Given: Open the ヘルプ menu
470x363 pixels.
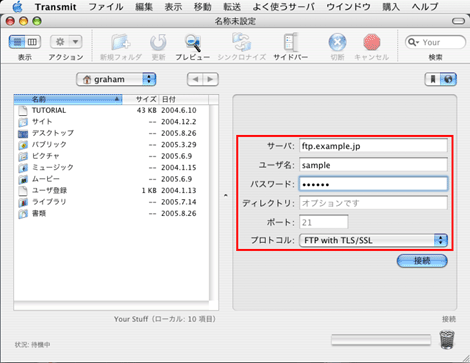Looking at the screenshot, I should click(425, 7).
